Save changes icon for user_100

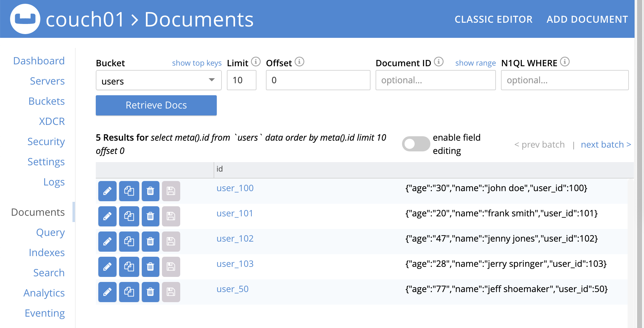point(171,191)
